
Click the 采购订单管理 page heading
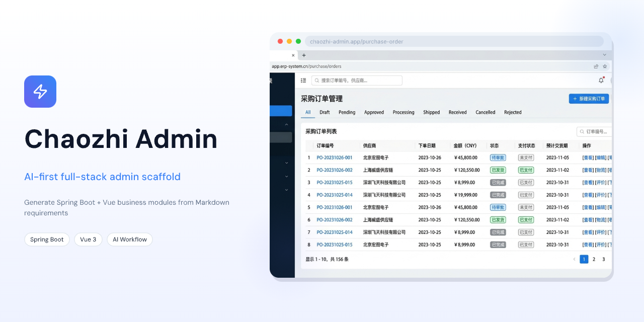[321, 99]
